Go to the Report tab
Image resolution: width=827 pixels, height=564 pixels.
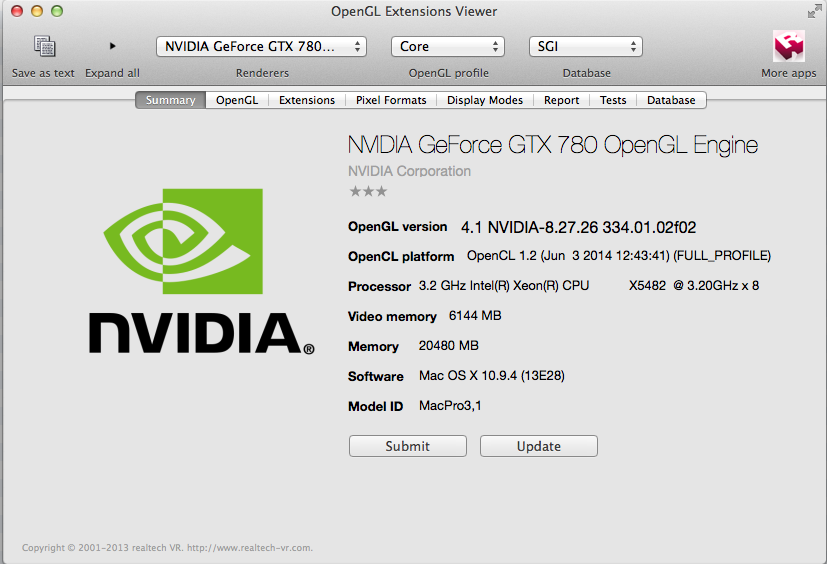click(561, 100)
